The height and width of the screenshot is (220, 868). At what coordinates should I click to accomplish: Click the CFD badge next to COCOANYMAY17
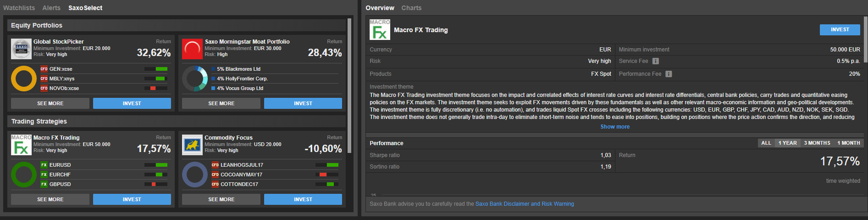pyautogui.click(x=215, y=175)
